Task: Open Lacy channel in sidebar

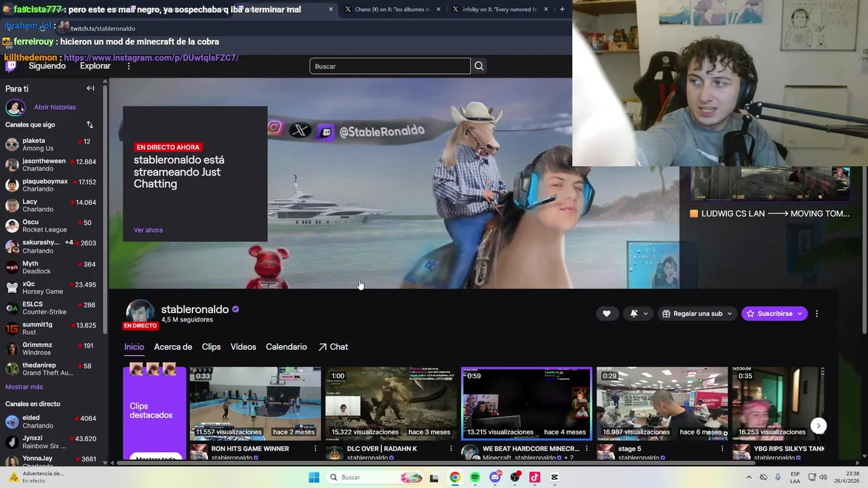Action: [x=52, y=205]
